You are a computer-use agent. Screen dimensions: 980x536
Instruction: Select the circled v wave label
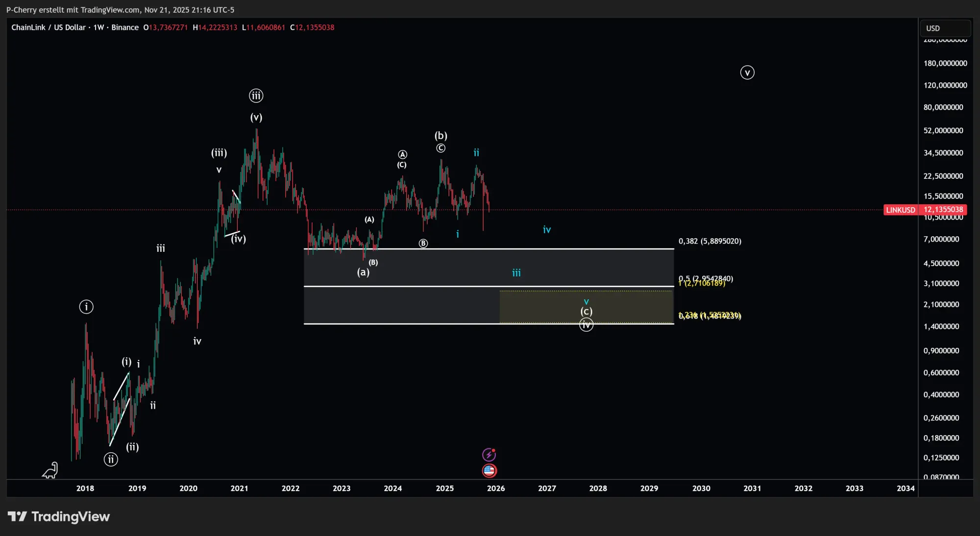[747, 73]
